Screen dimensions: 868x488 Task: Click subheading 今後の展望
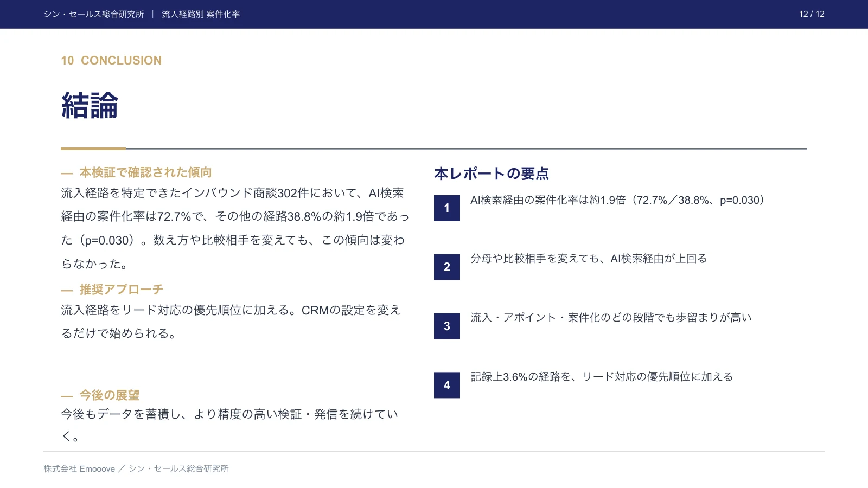pos(110,395)
